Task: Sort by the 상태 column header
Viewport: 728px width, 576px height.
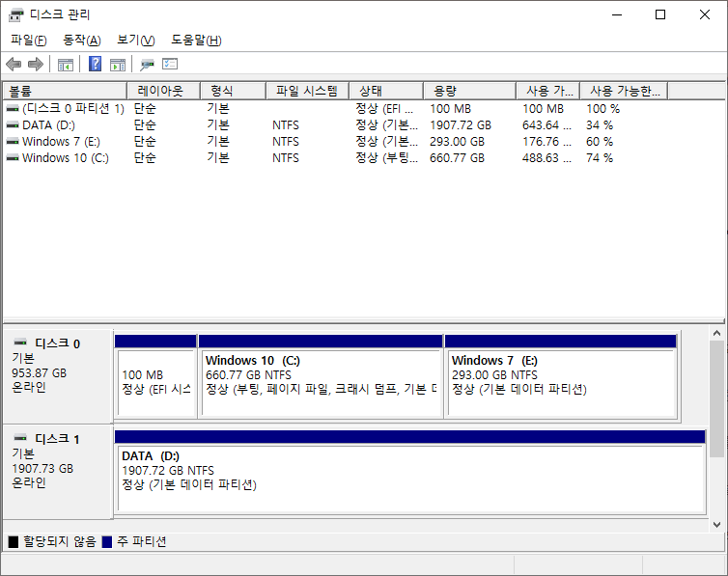Action: point(386,91)
